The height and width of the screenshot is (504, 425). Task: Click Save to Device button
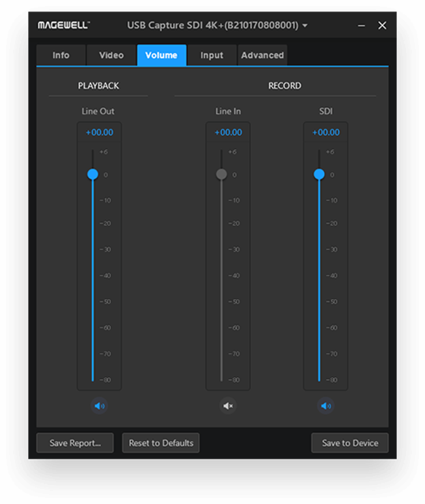point(350,443)
